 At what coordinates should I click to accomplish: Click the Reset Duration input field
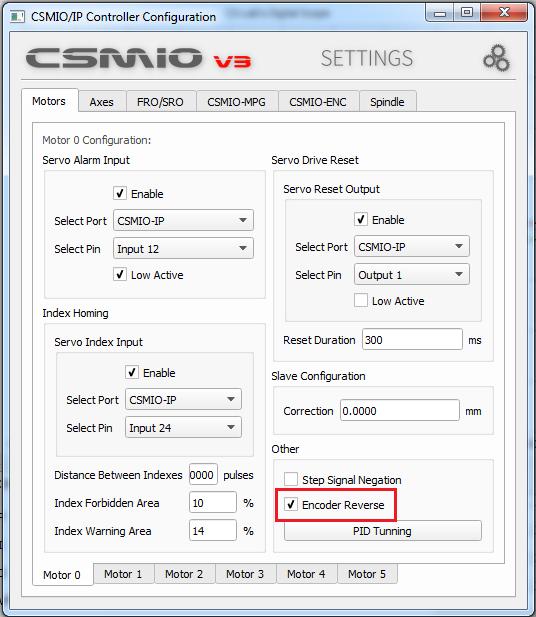coord(412,339)
